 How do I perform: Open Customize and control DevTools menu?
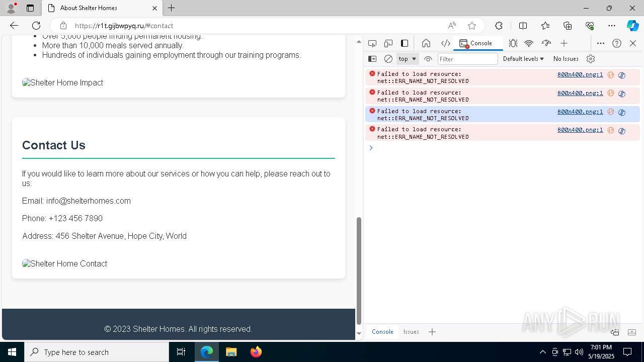pyautogui.click(x=601, y=43)
